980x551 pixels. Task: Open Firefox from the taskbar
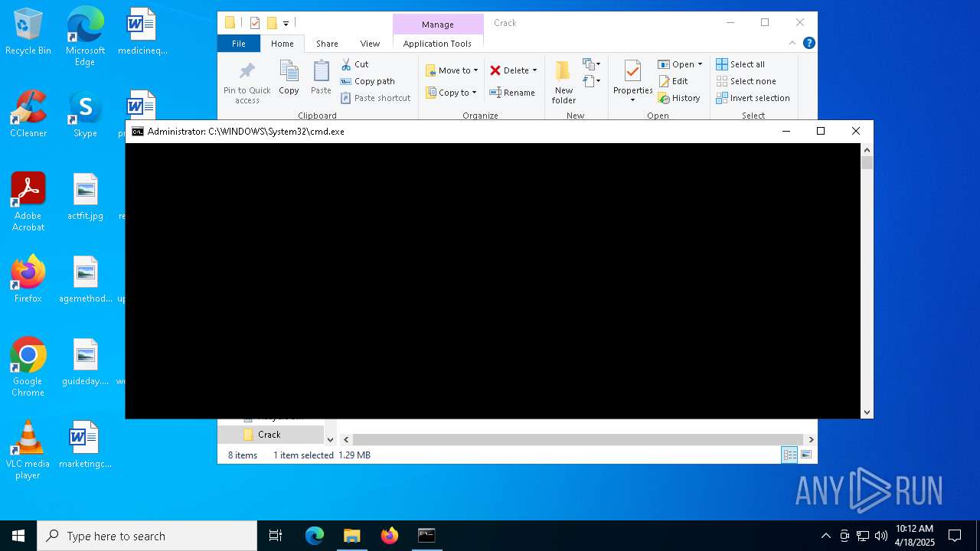tap(390, 536)
